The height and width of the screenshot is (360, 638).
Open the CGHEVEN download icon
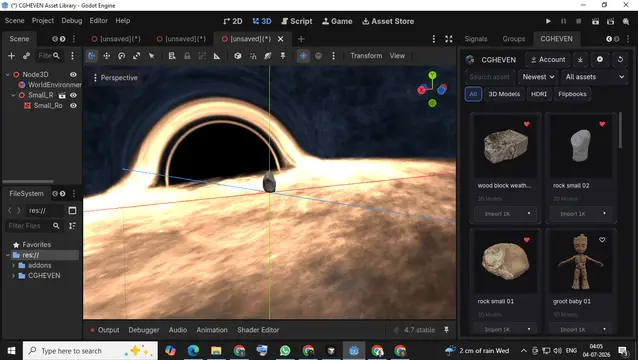point(580,59)
